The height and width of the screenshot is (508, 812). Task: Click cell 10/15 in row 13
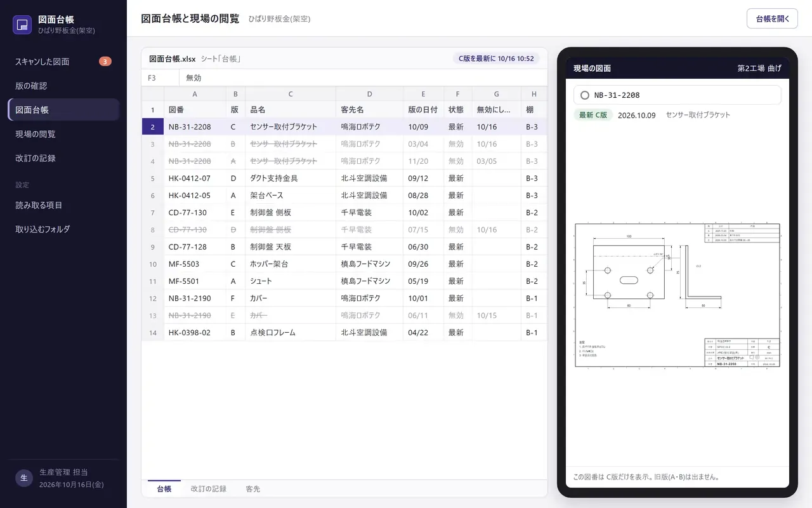click(x=496, y=316)
